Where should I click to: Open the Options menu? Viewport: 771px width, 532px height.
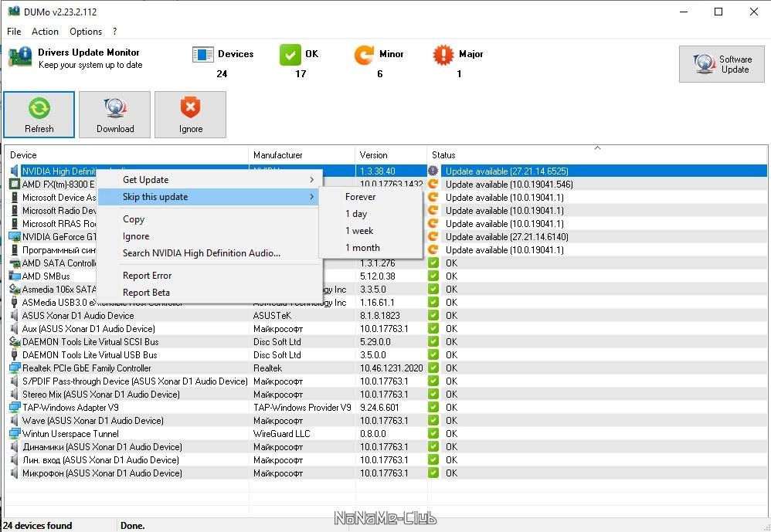(86, 32)
